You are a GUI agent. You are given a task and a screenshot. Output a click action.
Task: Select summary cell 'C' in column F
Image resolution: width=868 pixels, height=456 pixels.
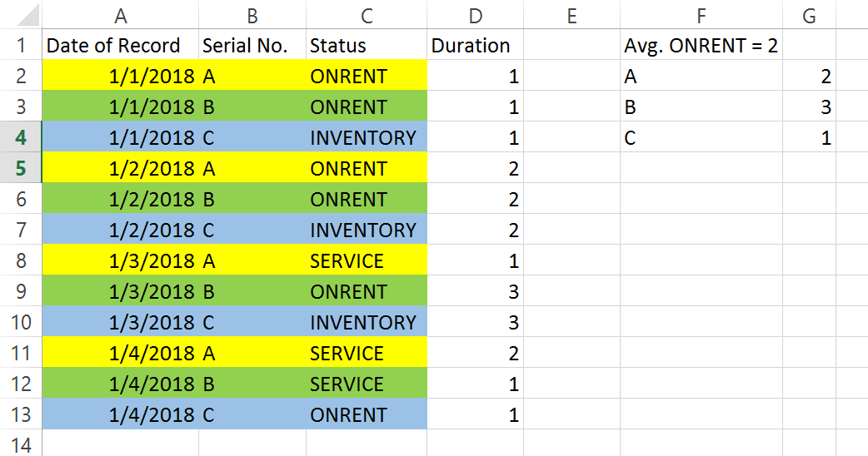[701, 137]
